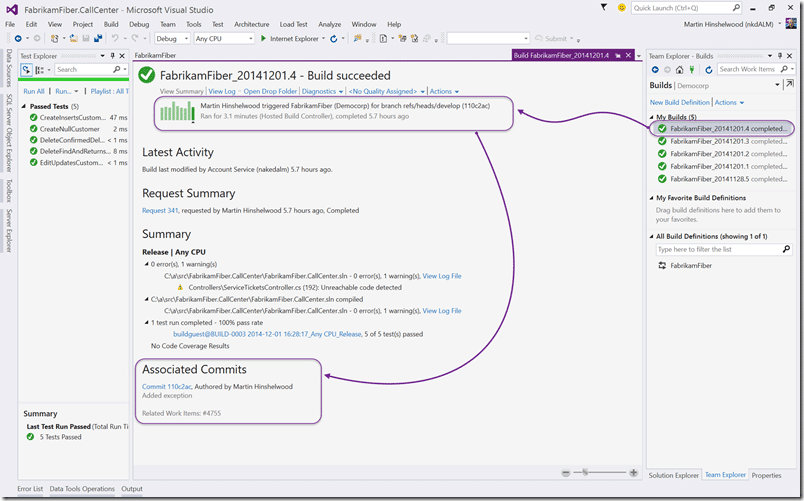Select the FabrikamFiber document tab

click(x=155, y=55)
